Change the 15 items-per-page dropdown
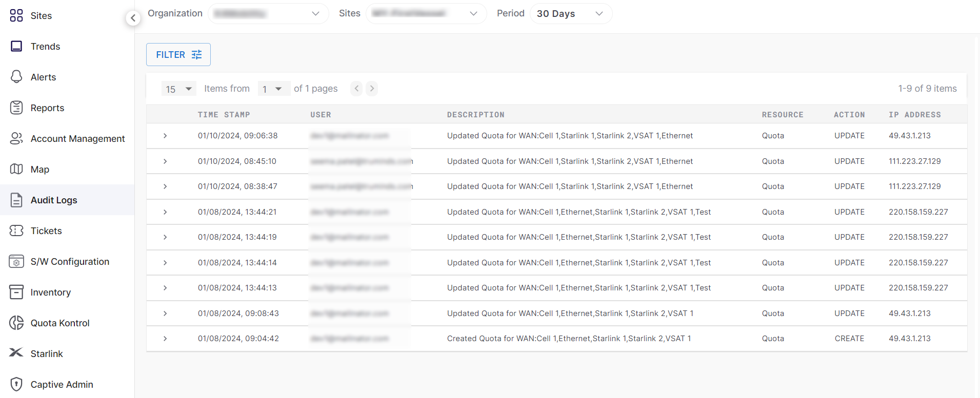 178,89
